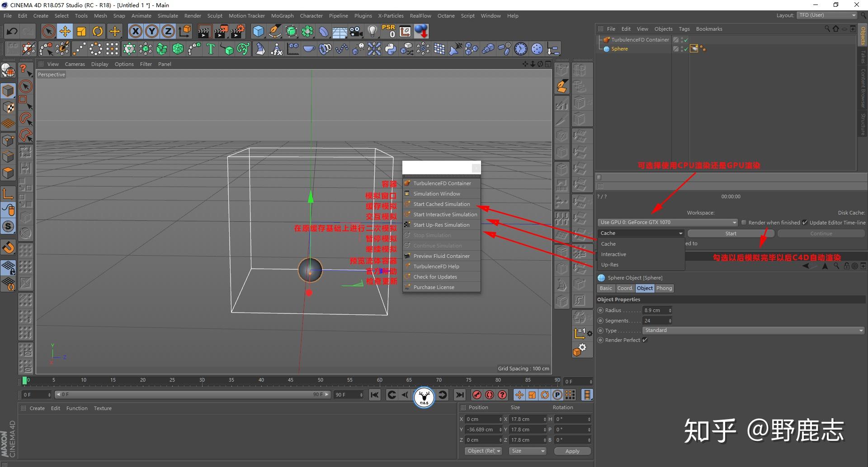Click the Undo arrow icon

tap(12, 31)
